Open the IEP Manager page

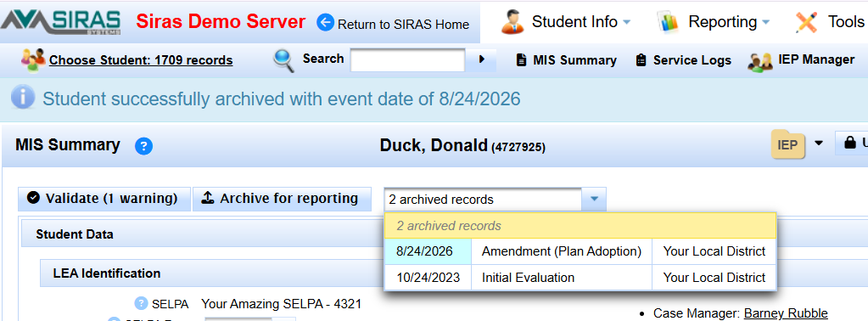[x=800, y=60]
